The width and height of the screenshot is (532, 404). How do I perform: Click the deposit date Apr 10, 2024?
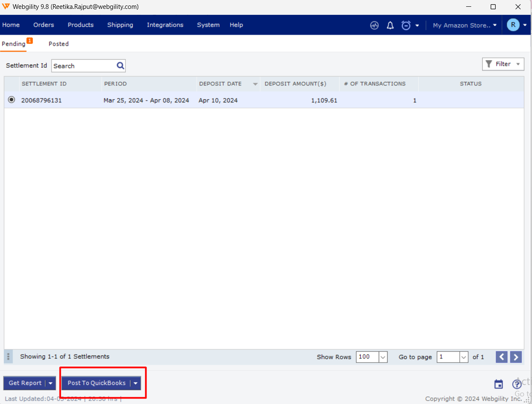coord(218,100)
